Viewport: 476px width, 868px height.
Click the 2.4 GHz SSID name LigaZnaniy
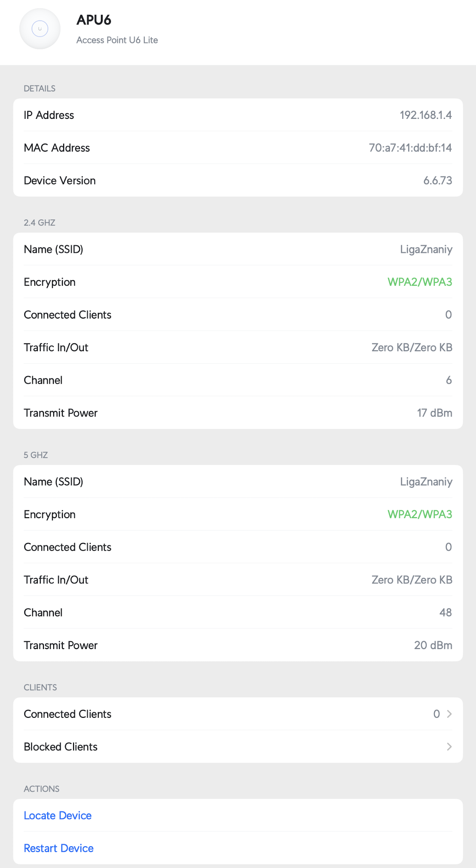[x=426, y=249]
